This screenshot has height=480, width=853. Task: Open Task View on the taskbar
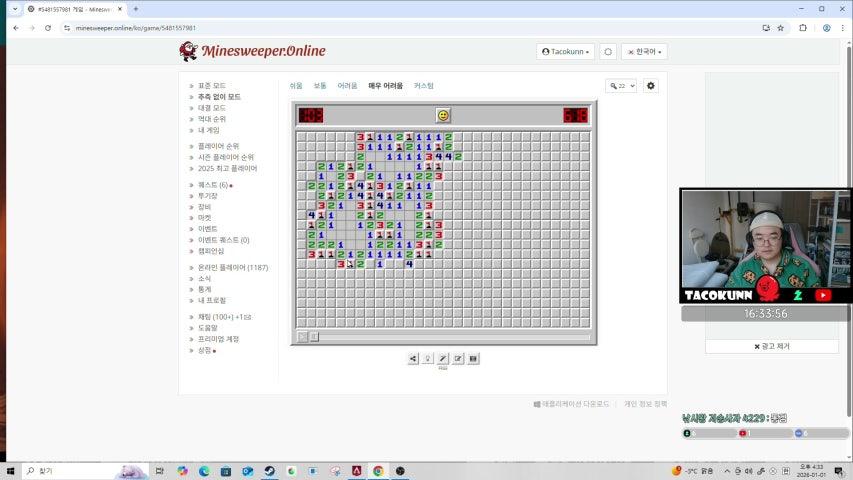pyautogui.click(x=159, y=471)
